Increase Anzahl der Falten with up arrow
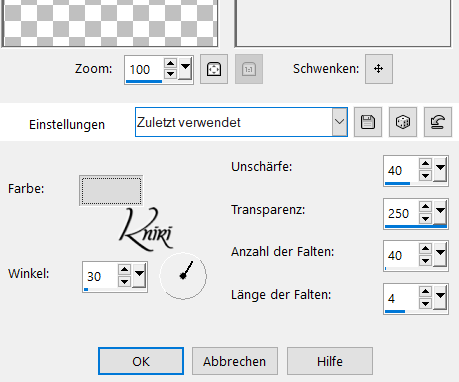Screen dimensions: 459x382 tap(426, 249)
